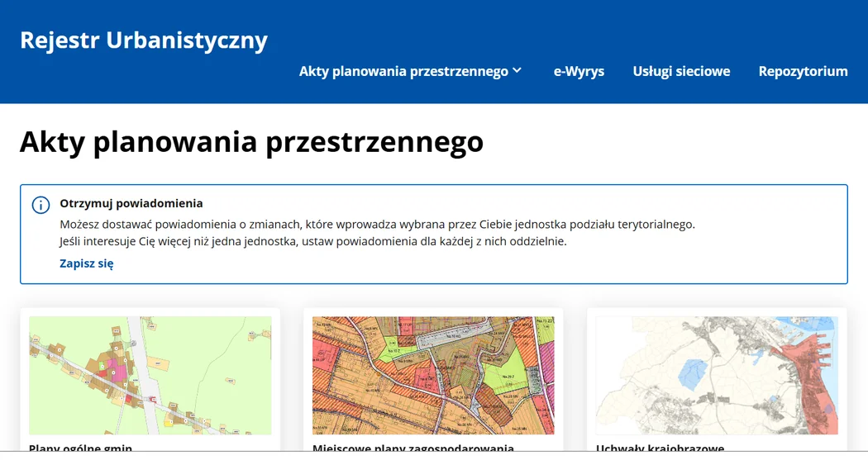Viewport: 868px width, 460px height.
Task: Open the Usługi sieciowe menu item
Action: tap(681, 71)
